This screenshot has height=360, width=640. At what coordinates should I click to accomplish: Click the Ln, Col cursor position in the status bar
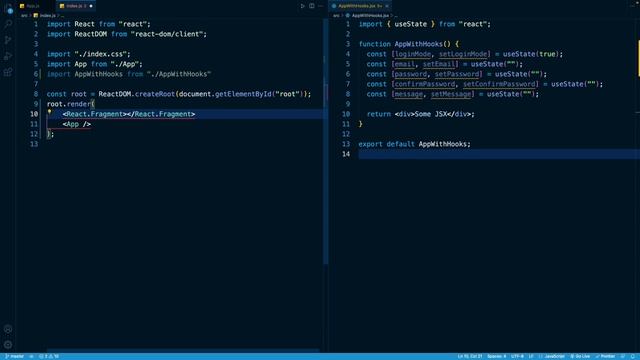(x=470, y=356)
